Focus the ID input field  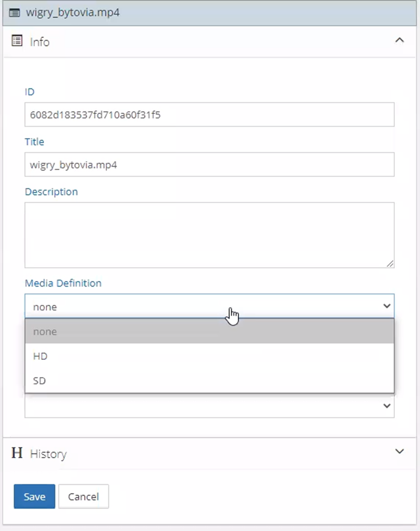point(209,115)
